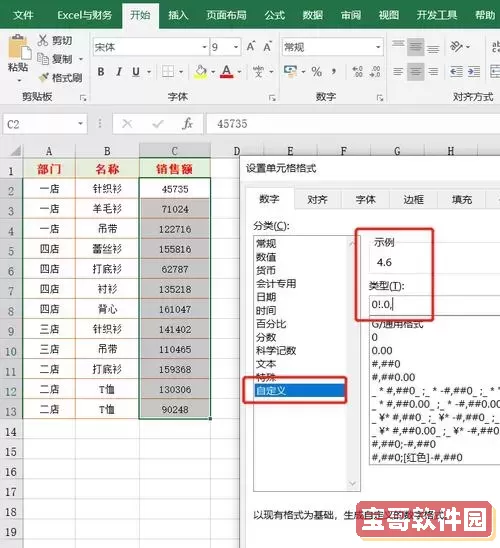Decrease font size with smaller A
The image size is (500, 548).
[267, 46]
